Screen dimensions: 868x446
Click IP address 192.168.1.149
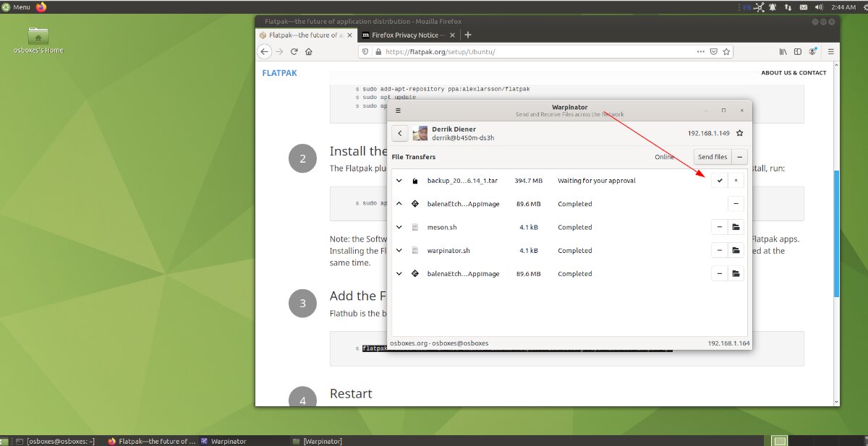[709, 133]
